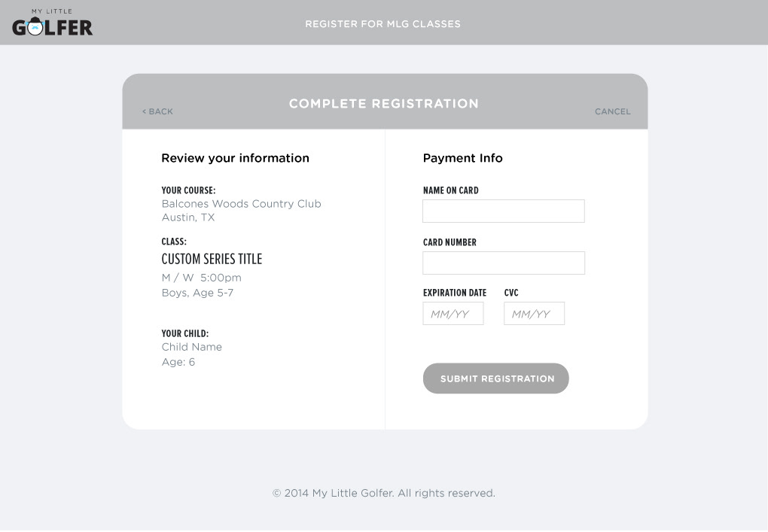Viewport: 768px width, 532px height.
Task: Click the Complete Registration title
Action: [383, 104]
